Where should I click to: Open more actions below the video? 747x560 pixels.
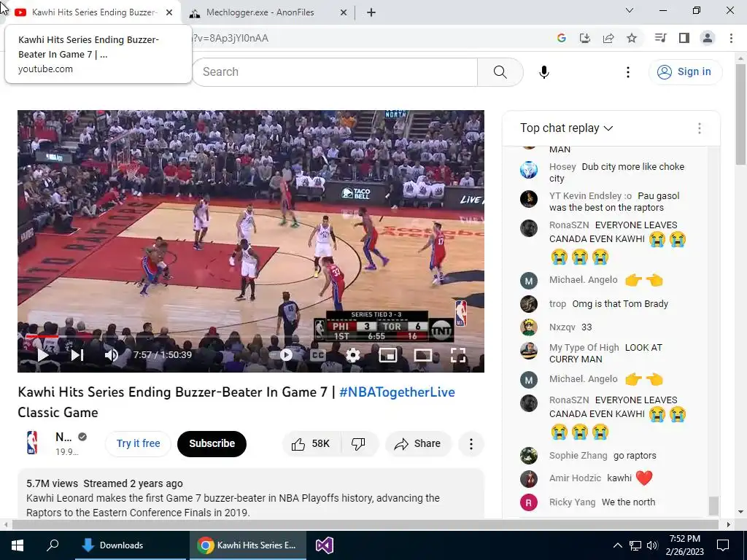tap(471, 444)
